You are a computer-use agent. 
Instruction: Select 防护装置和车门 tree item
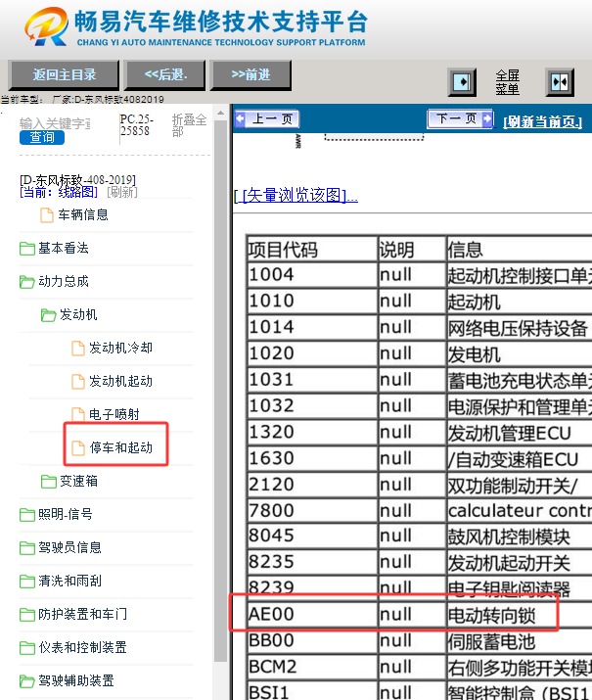[82, 614]
